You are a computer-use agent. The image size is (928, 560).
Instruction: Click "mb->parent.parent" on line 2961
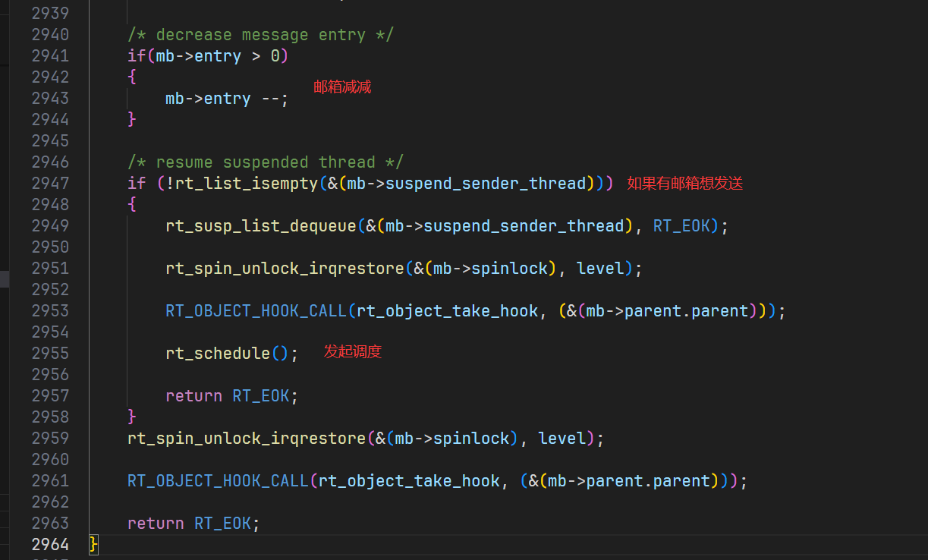pos(629,481)
